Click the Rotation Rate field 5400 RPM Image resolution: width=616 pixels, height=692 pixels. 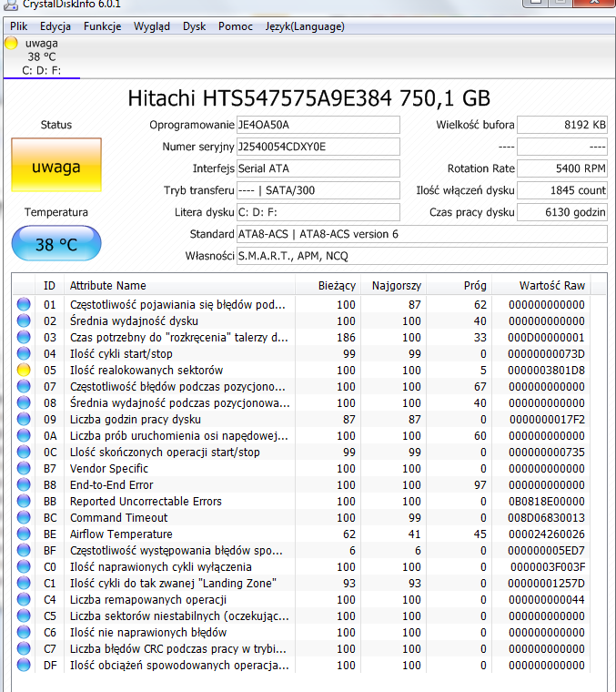click(562, 168)
